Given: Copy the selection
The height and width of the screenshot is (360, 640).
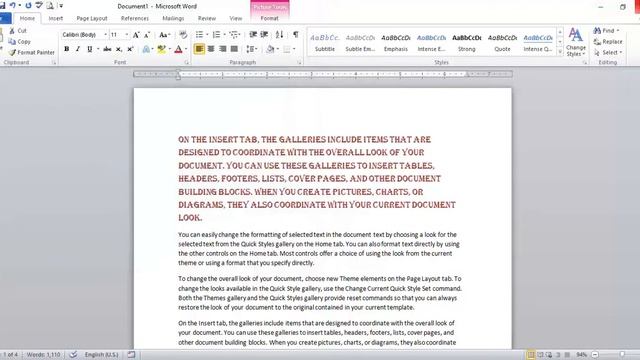Looking at the screenshot, I should (19, 42).
